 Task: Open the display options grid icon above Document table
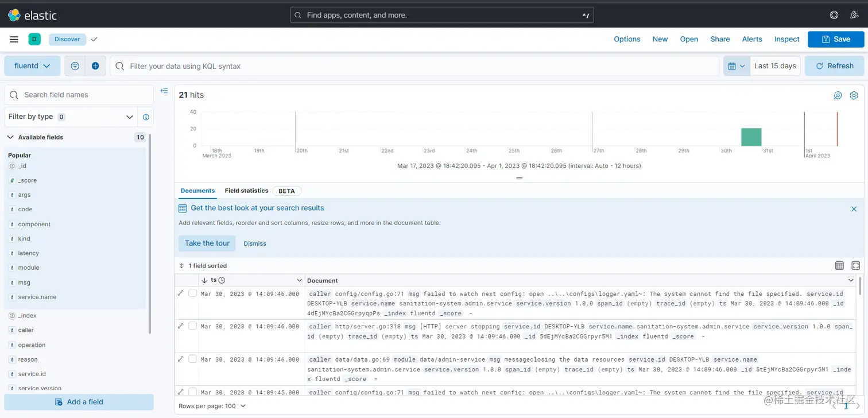(840, 265)
